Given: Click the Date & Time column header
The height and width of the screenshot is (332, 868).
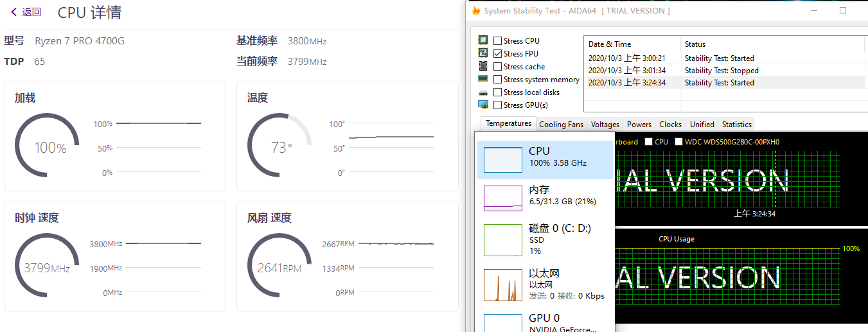Looking at the screenshot, I should [632, 44].
